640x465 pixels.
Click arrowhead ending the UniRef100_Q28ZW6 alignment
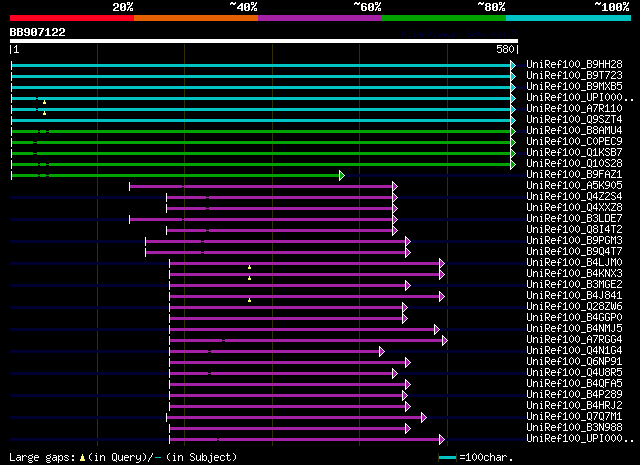coord(404,307)
